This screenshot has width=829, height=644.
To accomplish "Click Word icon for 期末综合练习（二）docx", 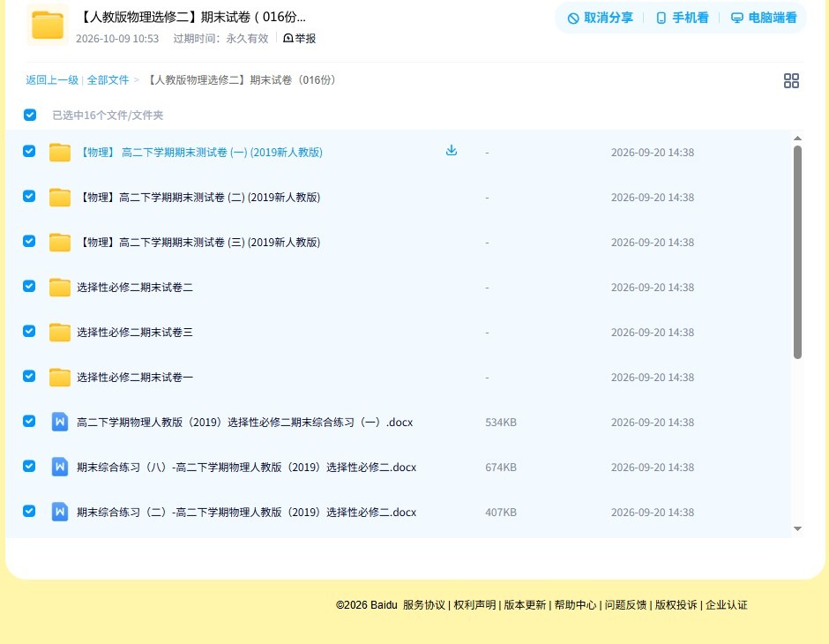I will click(60, 512).
